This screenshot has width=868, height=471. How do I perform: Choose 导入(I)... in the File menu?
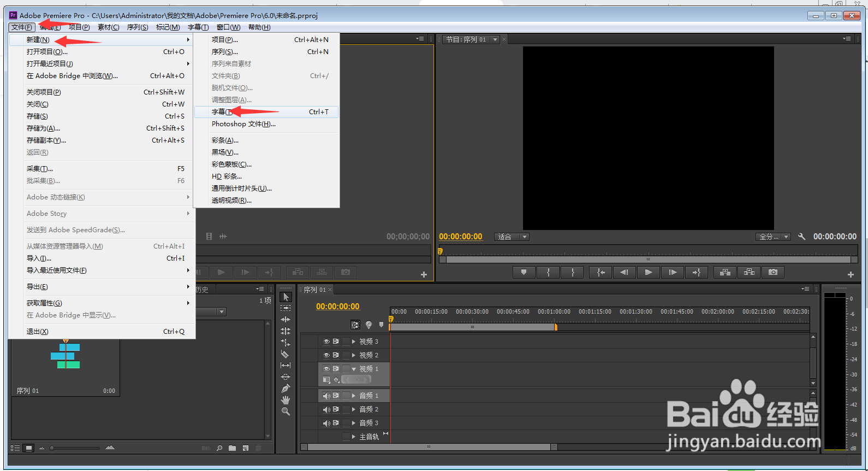(101, 258)
